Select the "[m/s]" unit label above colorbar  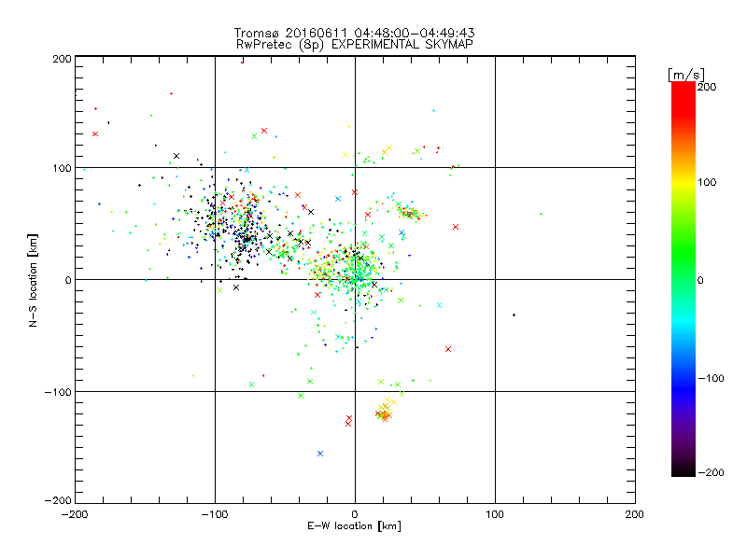pyautogui.click(x=686, y=75)
